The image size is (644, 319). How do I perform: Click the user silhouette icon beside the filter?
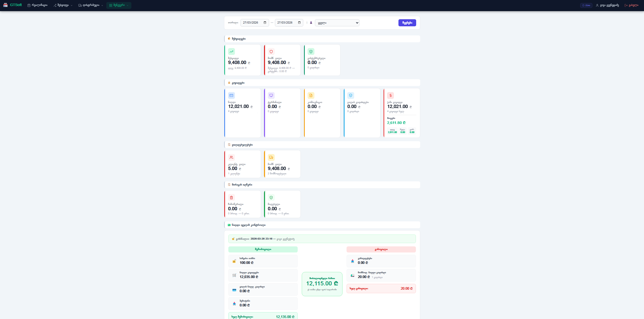coord(311,23)
